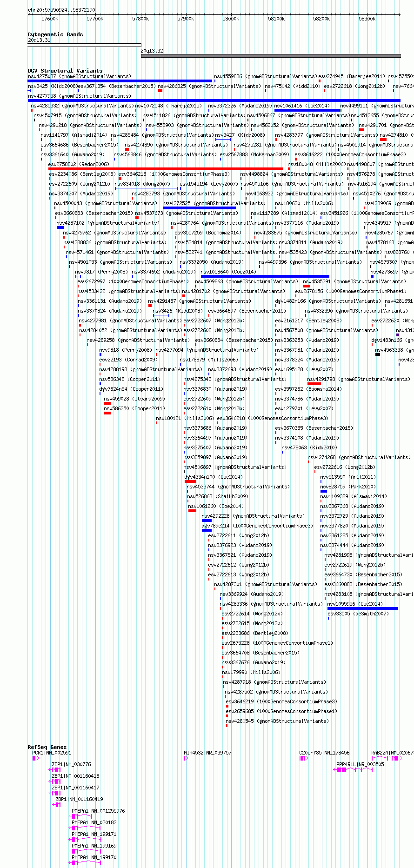Open variant nsv4277958 (gnomADStructuralVariants) label
The height and width of the screenshot is (868, 414).
point(80,96)
